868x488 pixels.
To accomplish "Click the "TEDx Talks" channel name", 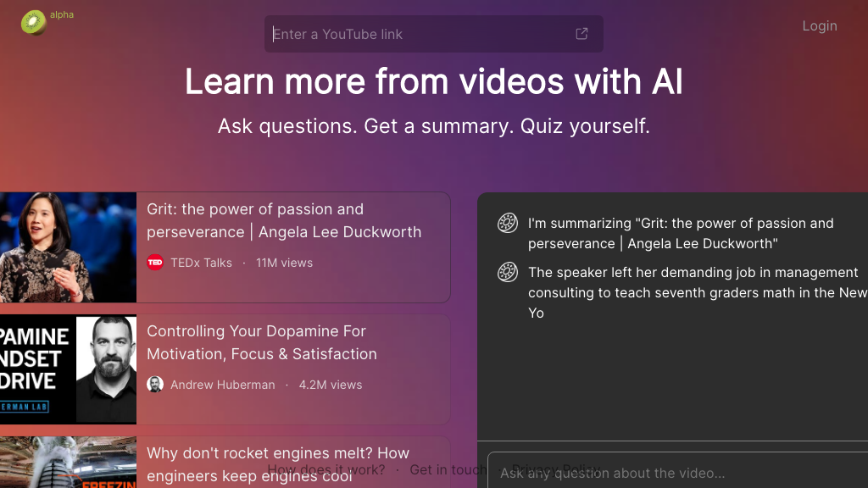I will (x=201, y=263).
